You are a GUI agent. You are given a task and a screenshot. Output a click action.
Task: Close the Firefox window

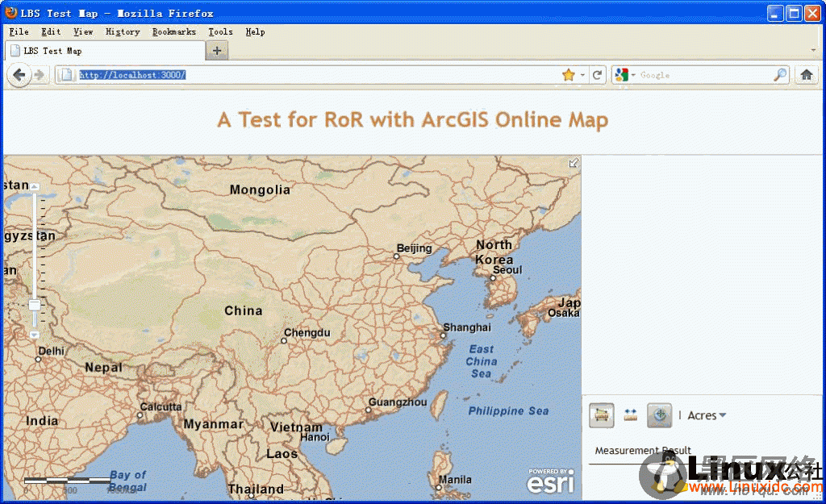[x=812, y=13]
